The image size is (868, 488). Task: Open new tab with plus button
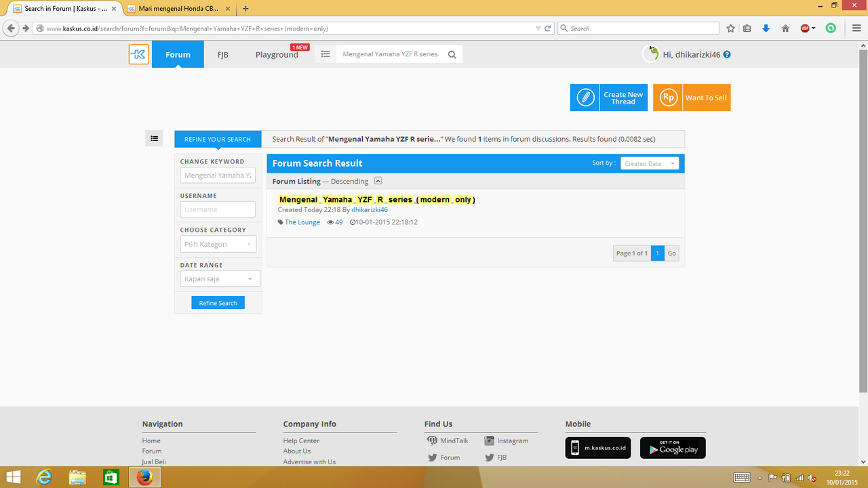coord(245,9)
